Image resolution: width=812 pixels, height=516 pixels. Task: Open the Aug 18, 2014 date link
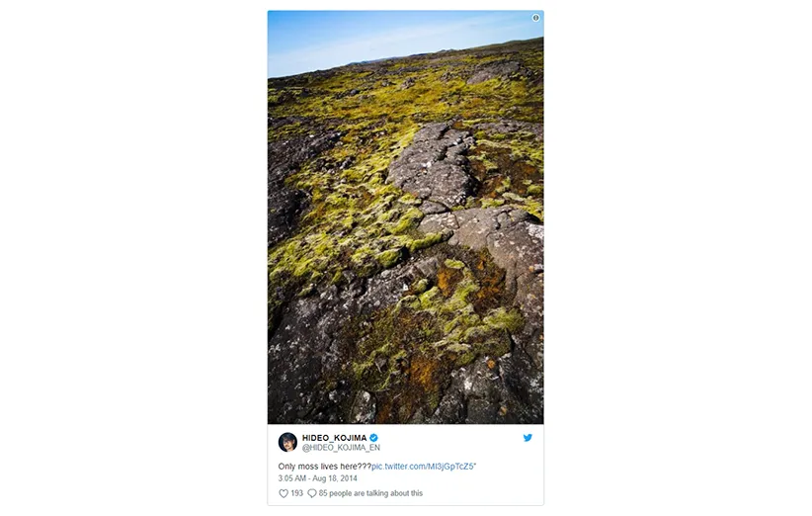coord(335,478)
